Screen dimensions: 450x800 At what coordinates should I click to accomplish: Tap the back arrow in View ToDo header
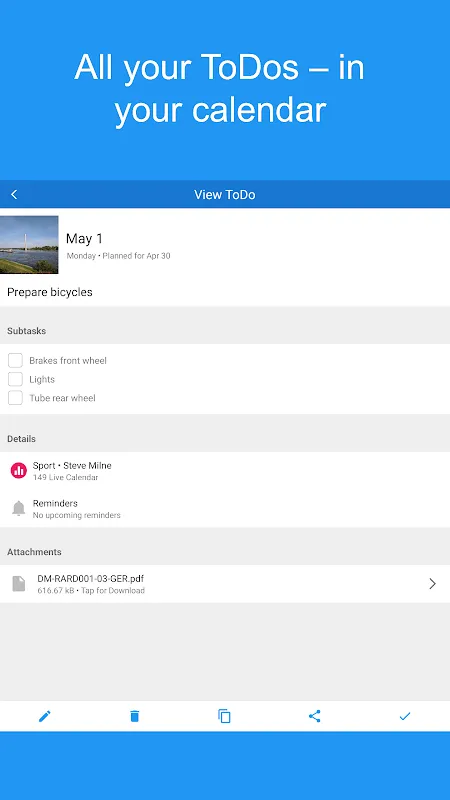(x=14, y=194)
